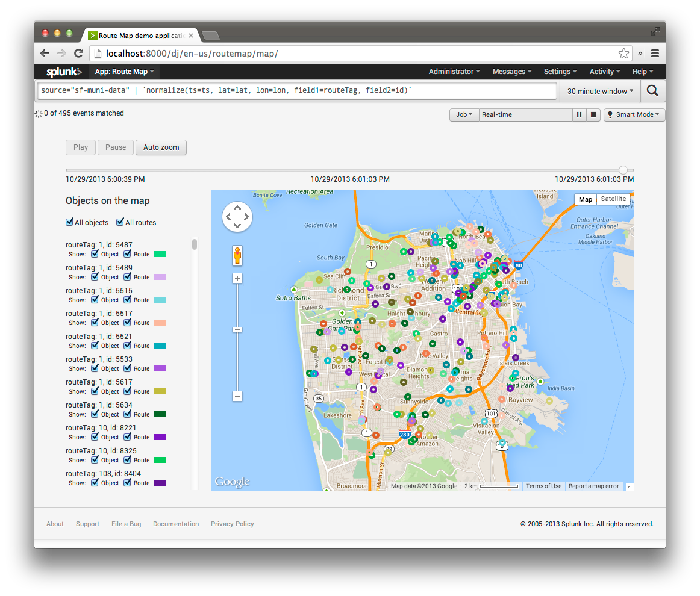Zoom out on the map
Viewport: 700px width, 596px height.
coord(237,396)
